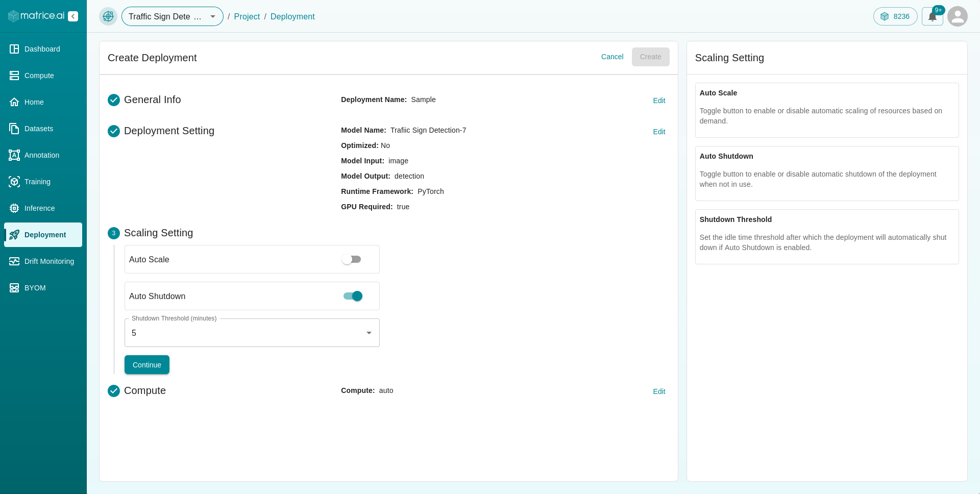Edit the Deployment Setting section
This screenshot has width=980, height=494.
tap(659, 132)
